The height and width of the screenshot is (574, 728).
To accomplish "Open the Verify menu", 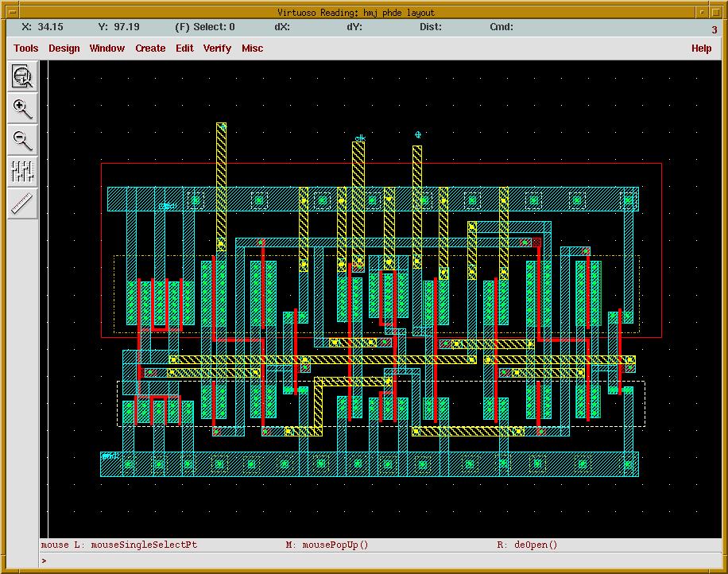I will tap(217, 48).
